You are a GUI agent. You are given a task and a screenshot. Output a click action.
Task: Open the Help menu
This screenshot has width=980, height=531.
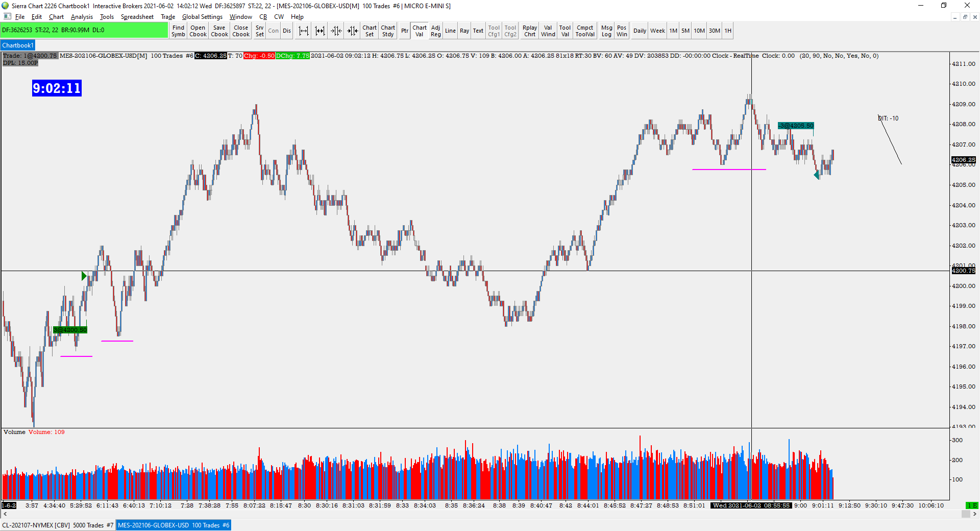point(297,17)
